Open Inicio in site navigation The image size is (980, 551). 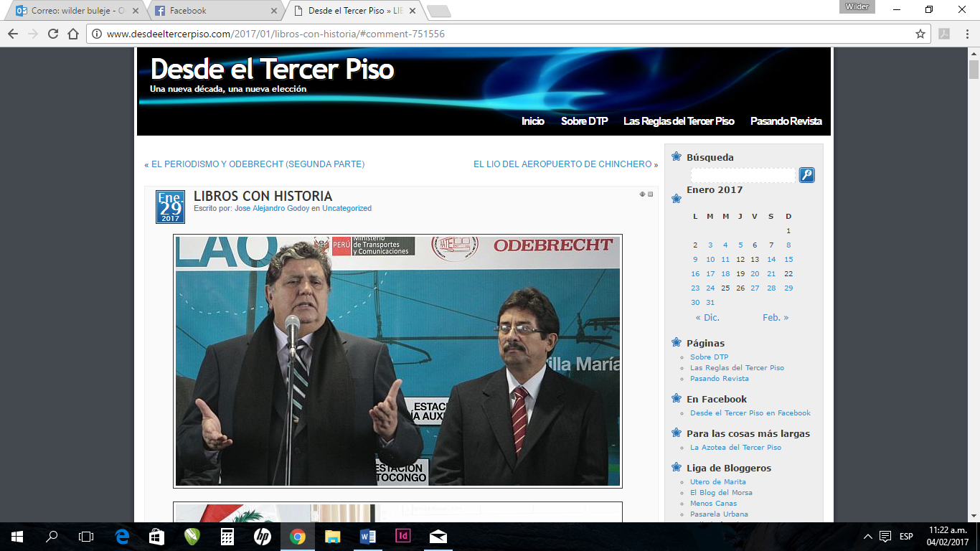(x=533, y=121)
